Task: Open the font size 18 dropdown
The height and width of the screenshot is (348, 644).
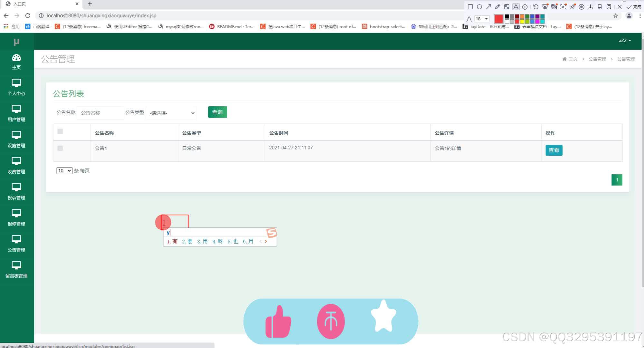Action: [482, 19]
